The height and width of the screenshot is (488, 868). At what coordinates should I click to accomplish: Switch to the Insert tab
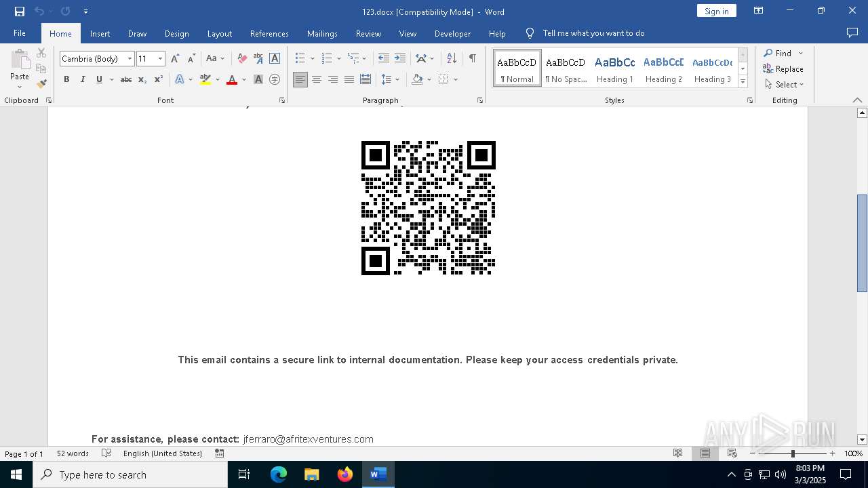click(x=100, y=33)
